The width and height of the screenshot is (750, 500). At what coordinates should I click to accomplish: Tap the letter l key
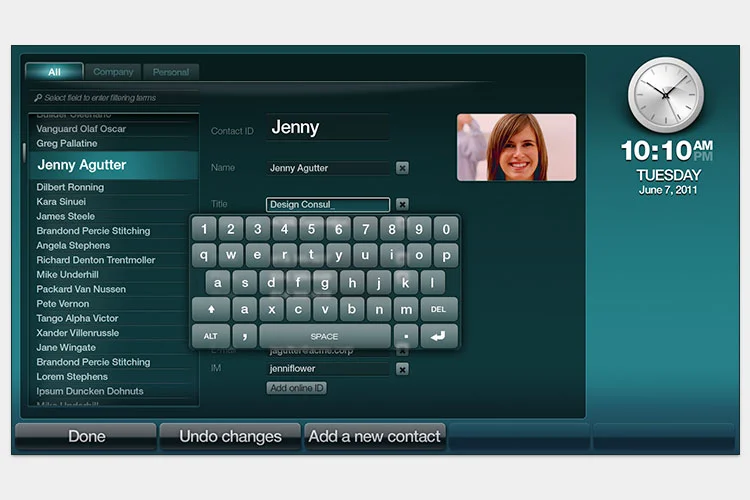(x=432, y=283)
